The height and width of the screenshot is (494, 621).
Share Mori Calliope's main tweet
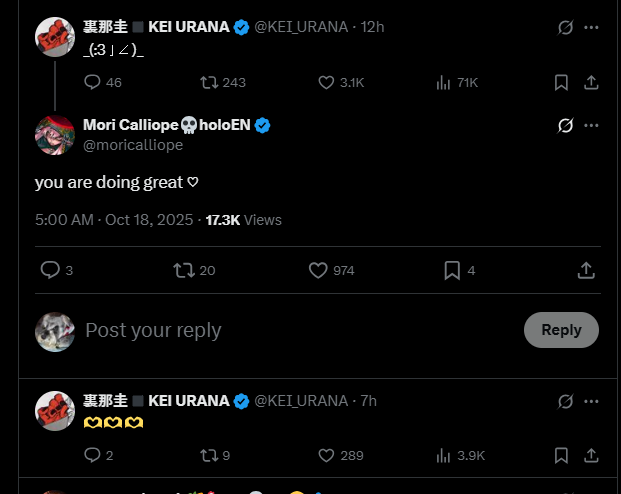click(x=587, y=270)
